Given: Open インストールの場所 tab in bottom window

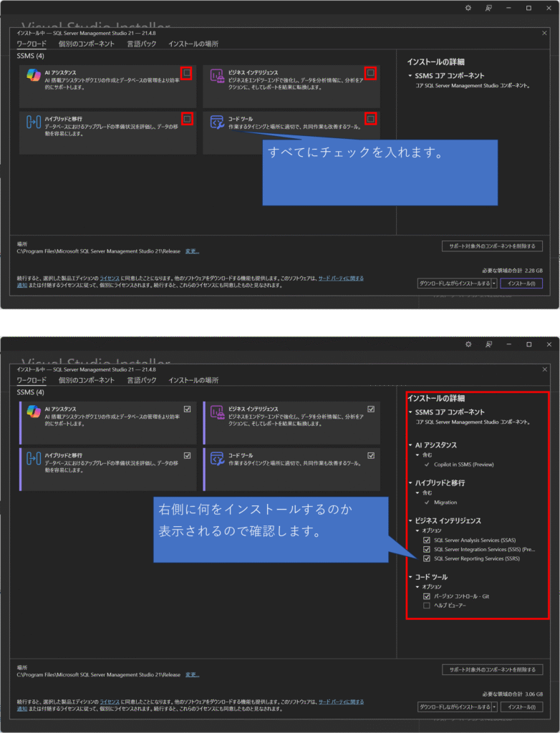Looking at the screenshot, I should tap(193, 380).
